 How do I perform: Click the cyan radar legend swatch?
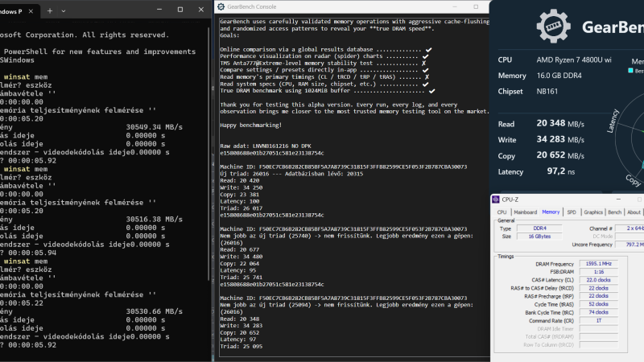[630, 71]
